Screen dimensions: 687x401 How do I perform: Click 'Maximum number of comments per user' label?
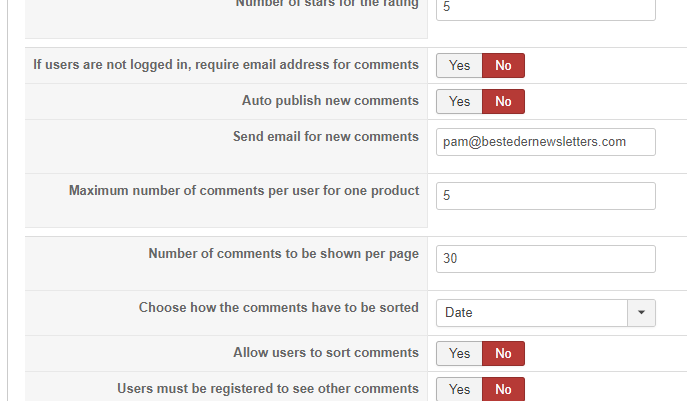pos(243,191)
